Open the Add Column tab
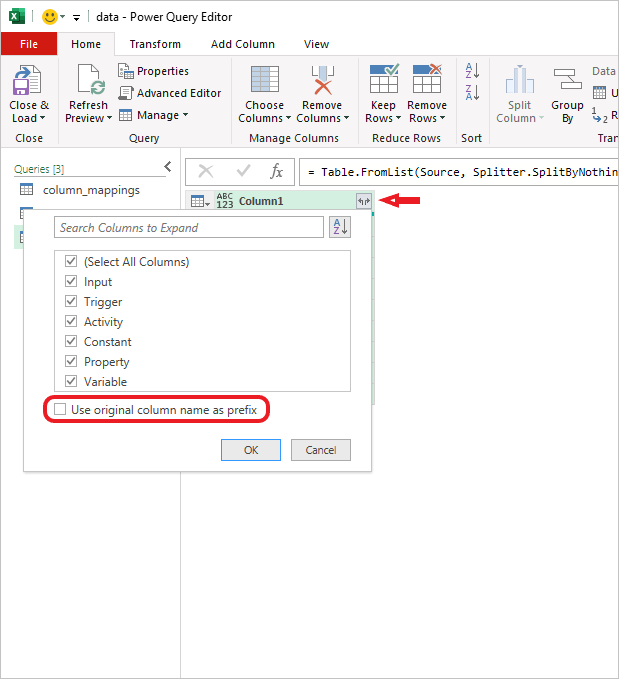This screenshot has height=679, width=619. pos(243,44)
